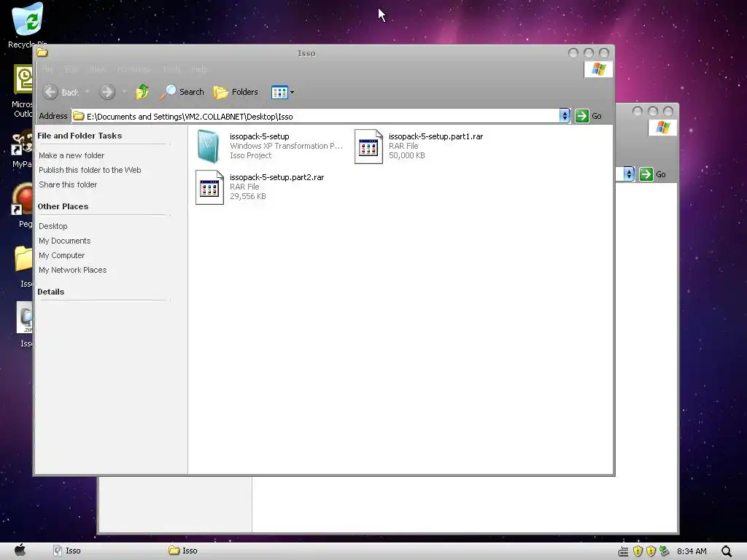Image resolution: width=747 pixels, height=560 pixels.
Task: Open the Back history dropdown arrow
Action: pos(88,92)
